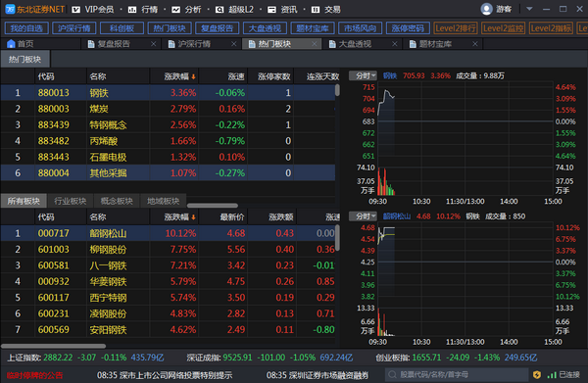This screenshot has height=383, width=588.
Task: Click the 大盘透视 toolbar button
Action: pyautogui.click(x=265, y=28)
